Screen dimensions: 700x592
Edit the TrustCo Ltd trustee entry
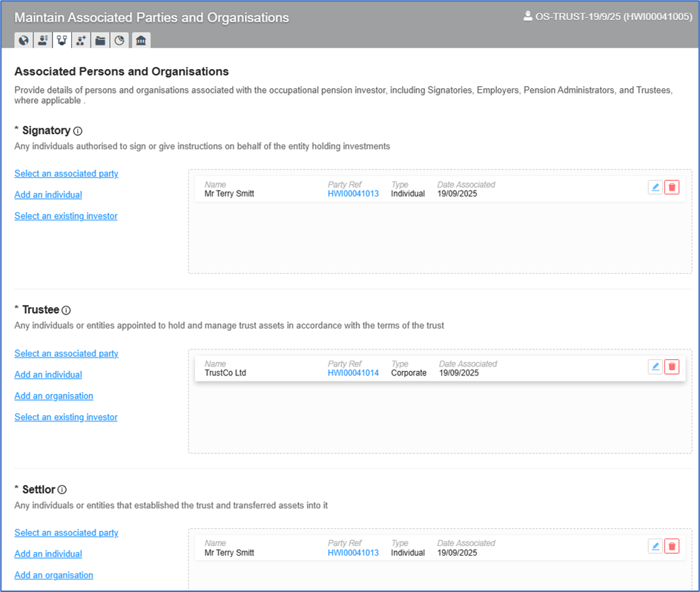pos(655,366)
